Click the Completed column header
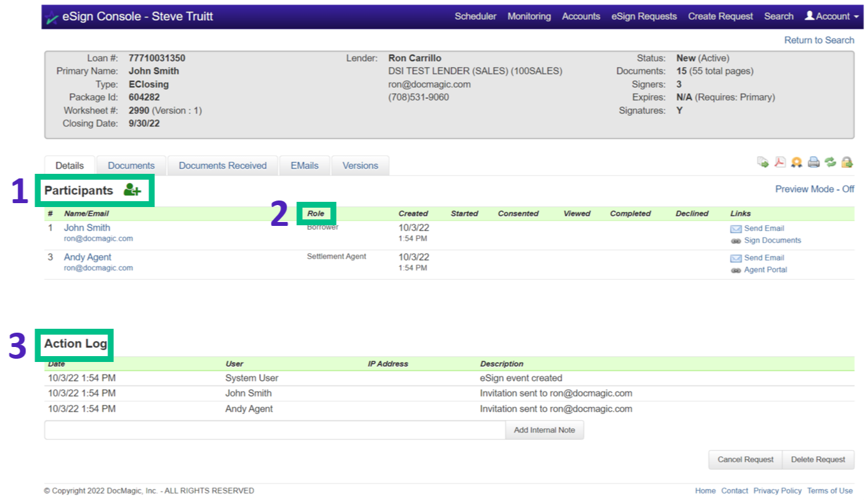This screenshot has height=500, width=868. [630, 214]
